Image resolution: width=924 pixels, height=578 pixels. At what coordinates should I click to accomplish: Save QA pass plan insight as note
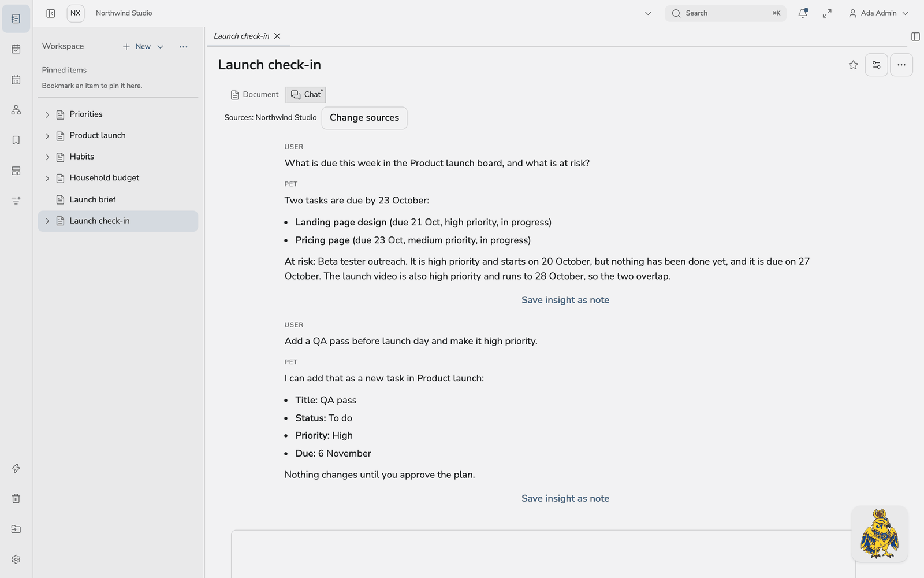pyautogui.click(x=565, y=498)
